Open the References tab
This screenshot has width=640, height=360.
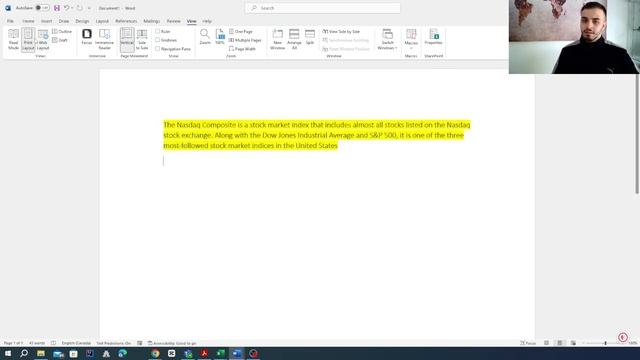[x=126, y=21]
